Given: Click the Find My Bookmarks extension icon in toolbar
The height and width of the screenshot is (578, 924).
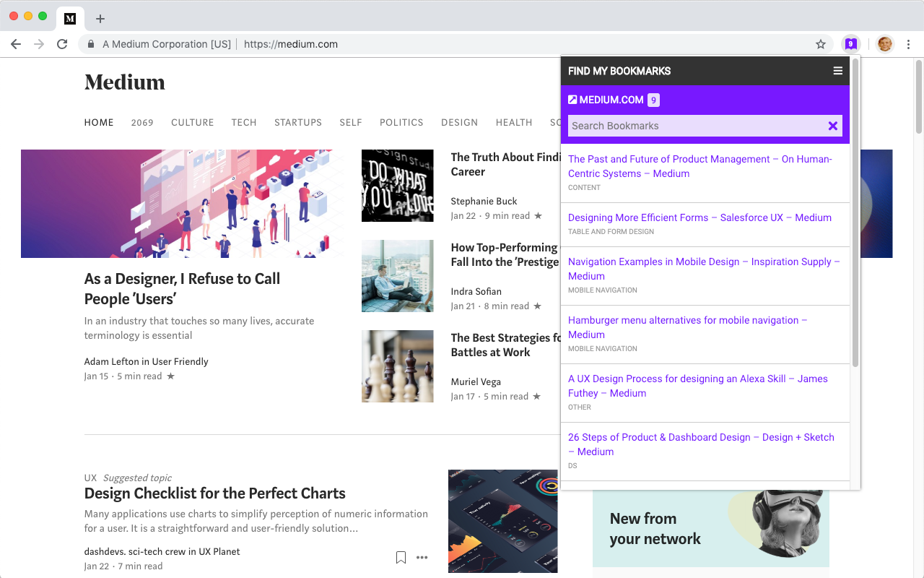Looking at the screenshot, I should (x=850, y=43).
